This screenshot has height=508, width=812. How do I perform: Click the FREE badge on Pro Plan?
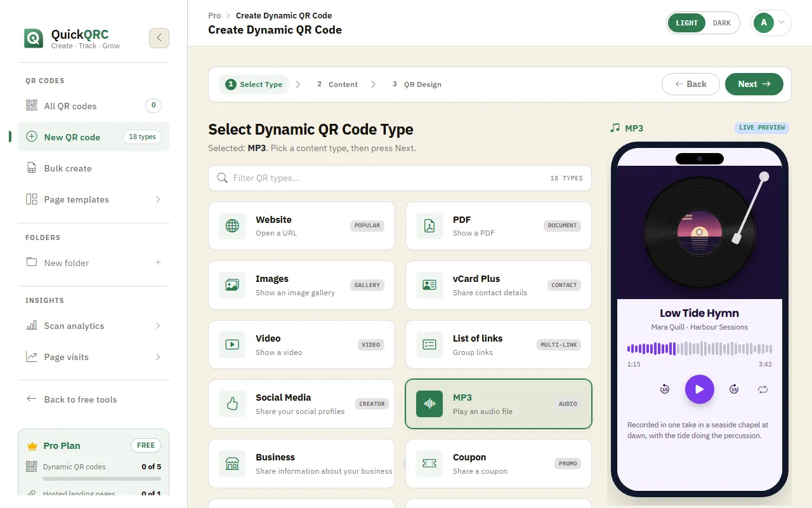tap(146, 445)
